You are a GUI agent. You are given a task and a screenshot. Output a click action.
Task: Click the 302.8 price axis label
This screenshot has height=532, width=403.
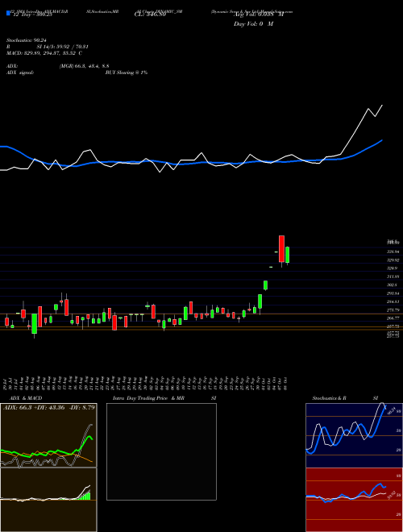coord(392,285)
